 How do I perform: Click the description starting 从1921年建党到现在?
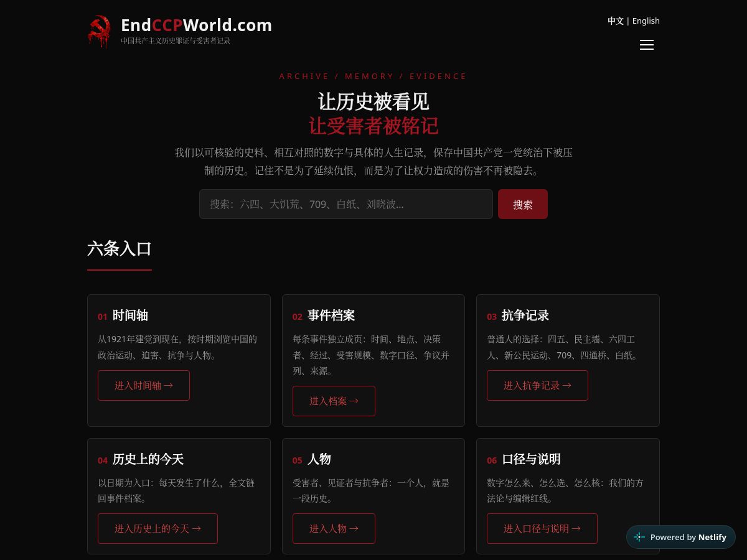point(178,347)
